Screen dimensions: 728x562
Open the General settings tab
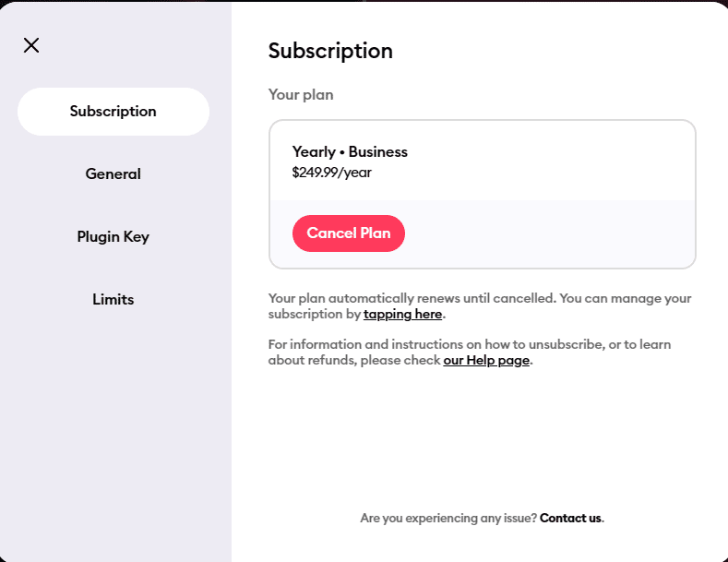point(113,174)
